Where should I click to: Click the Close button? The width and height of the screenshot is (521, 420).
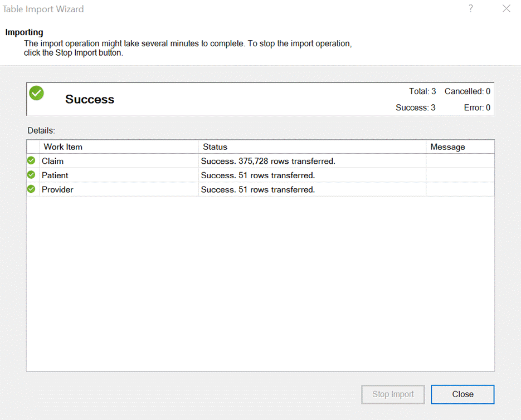click(462, 394)
